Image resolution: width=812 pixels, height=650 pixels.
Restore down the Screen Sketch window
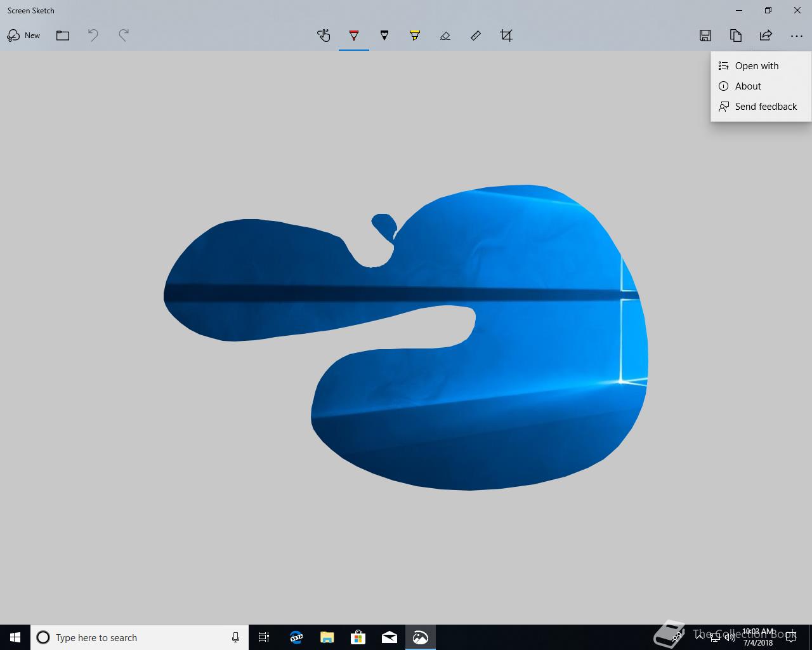[768, 10]
